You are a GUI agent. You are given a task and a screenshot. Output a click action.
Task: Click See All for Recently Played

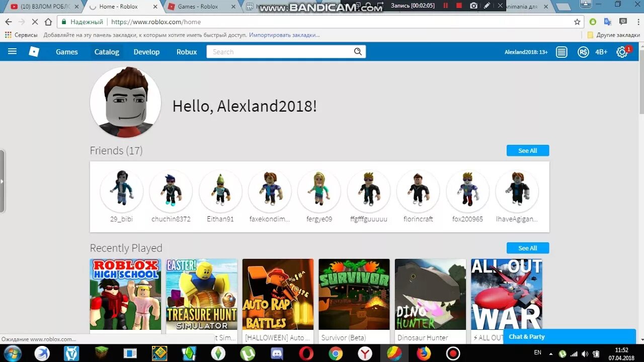527,248
